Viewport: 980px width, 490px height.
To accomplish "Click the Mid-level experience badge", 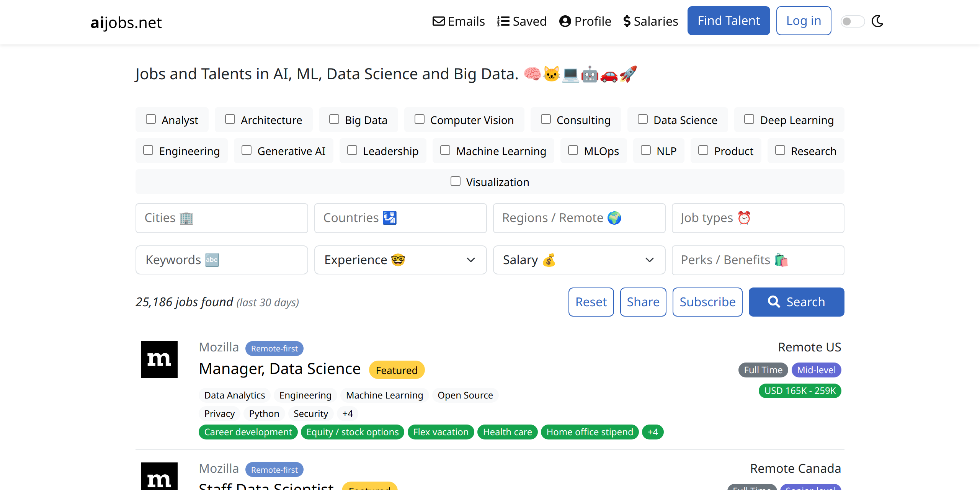I will click(816, 370).
